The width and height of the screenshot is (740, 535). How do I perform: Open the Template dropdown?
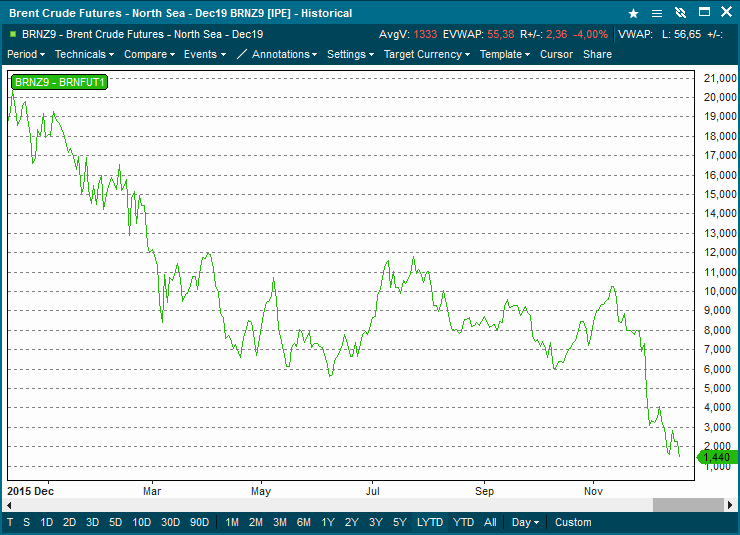tap(505, 54)
